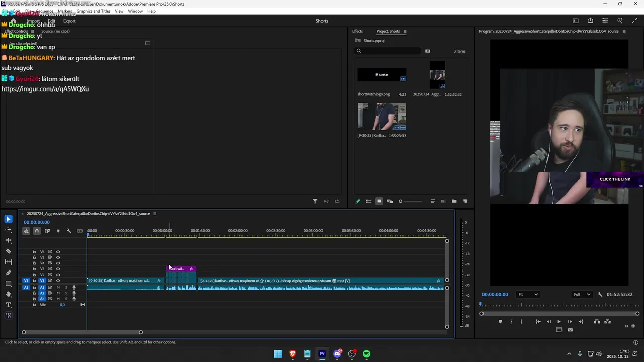Click the timeline horizontal zoom scrollbar
This screenshot has height=362, width=644.
(82, 332)
